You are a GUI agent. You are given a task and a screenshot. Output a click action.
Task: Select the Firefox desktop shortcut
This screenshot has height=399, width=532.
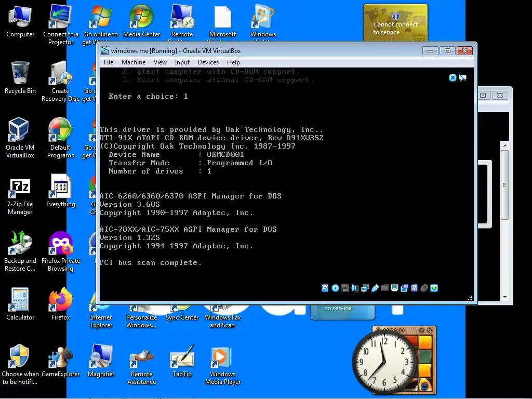click(60, 304)
